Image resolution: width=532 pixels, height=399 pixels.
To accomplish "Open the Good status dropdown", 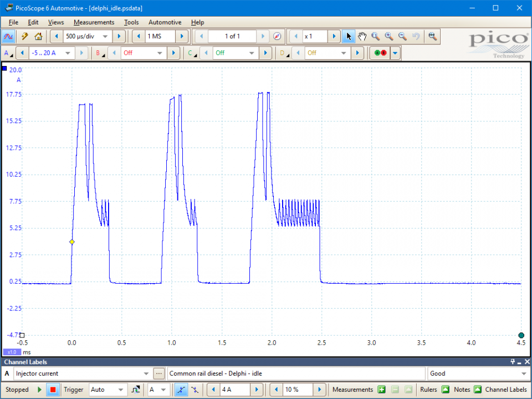I will pyautogui.click(x=524, y=374).
